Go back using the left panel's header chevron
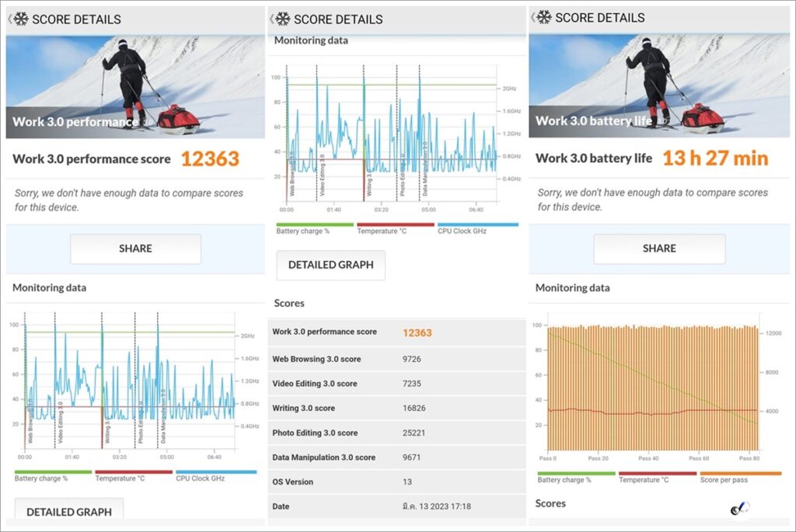The width and height of the screenshot is (796, 532). click(9, 19)
